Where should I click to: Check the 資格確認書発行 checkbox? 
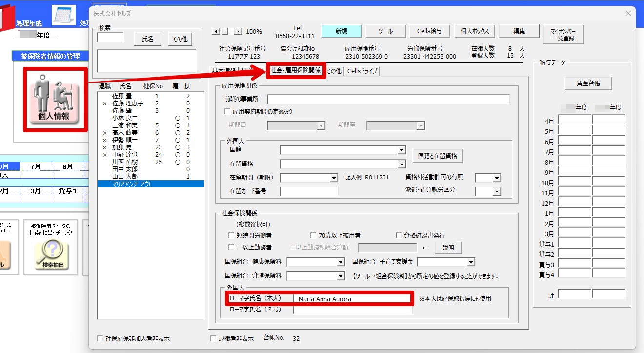coord(399,235)
